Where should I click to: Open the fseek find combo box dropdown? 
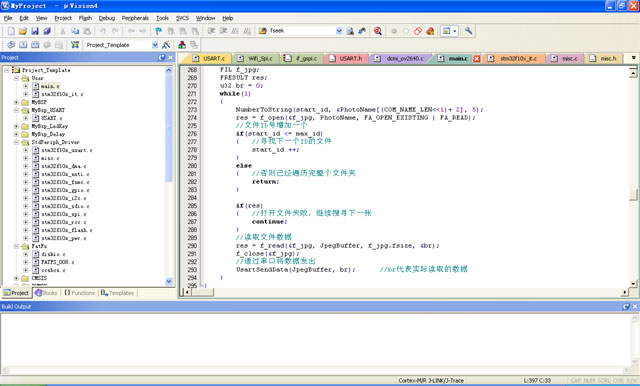pos(339,31)
